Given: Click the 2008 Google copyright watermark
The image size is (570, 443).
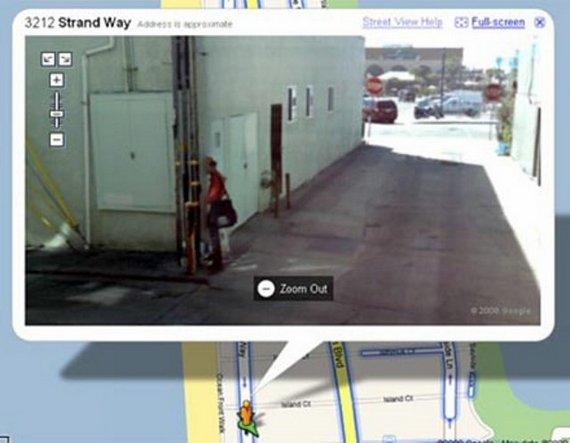Looking at the screenshot, I should click(x=500, y=311).
